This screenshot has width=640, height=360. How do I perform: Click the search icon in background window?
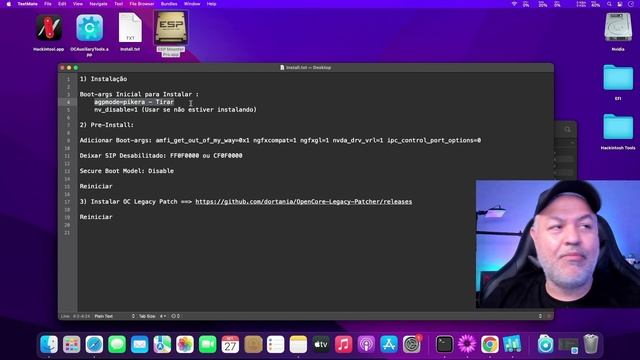pyautogui.click(x=567, y=130)
